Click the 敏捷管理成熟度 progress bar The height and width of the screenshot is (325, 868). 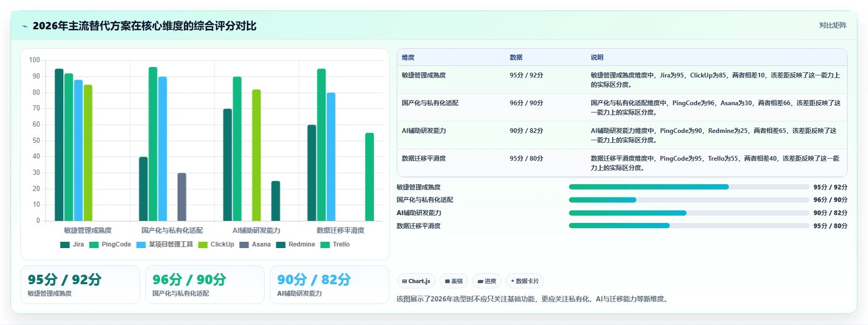(x=689, y=187)
